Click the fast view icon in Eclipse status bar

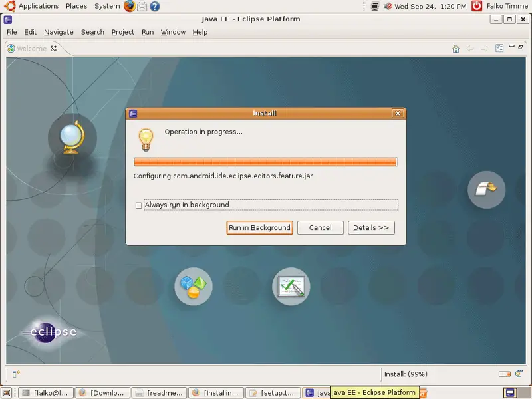click(x=16, y=374)
